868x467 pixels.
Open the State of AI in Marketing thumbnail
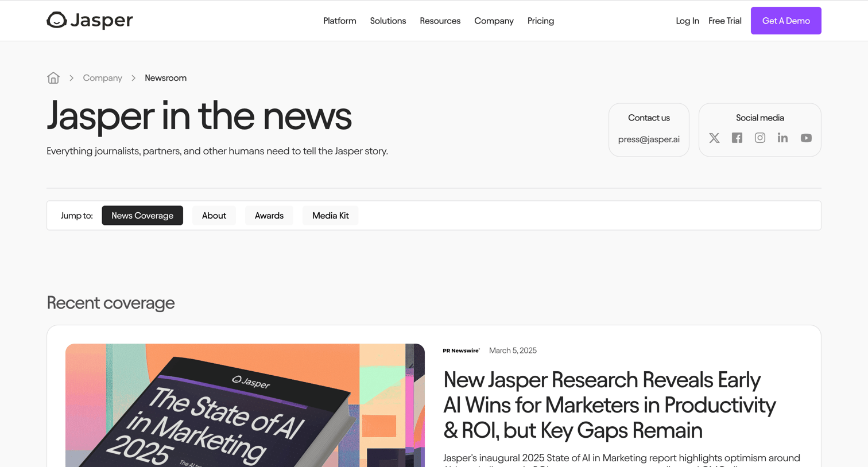[x=245, y=405]
